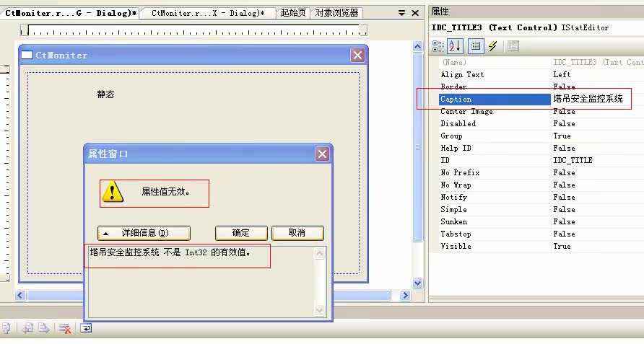Collapse the 详细信息 details section
This screenshot has width=644, height=344.
coord(144,233)
